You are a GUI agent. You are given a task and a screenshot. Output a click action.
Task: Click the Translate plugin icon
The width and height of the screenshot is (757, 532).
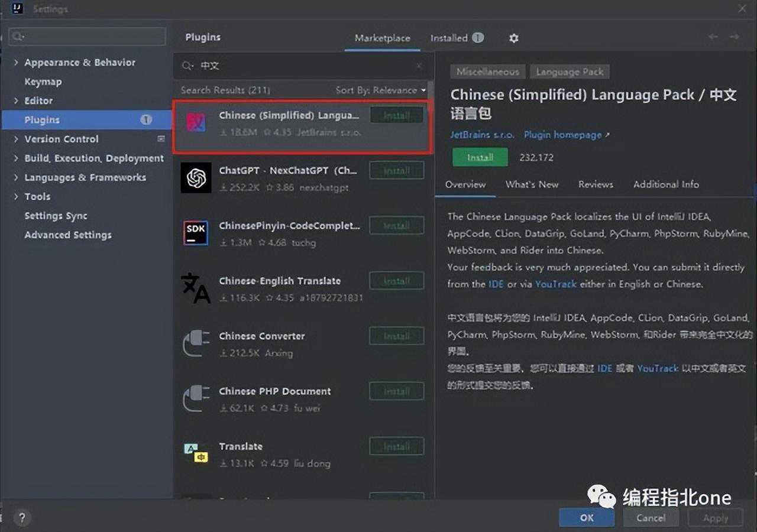[x=196, y=453]
